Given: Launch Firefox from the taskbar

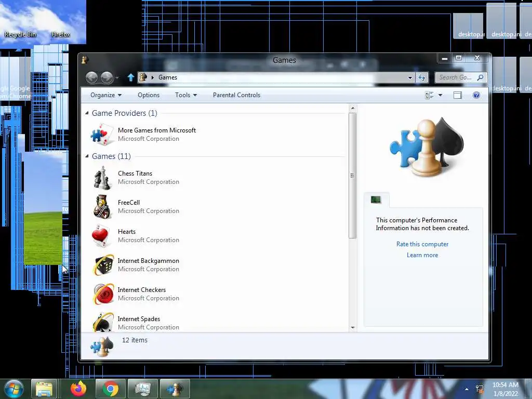Looking at the screenshot, I should point(78,389).
